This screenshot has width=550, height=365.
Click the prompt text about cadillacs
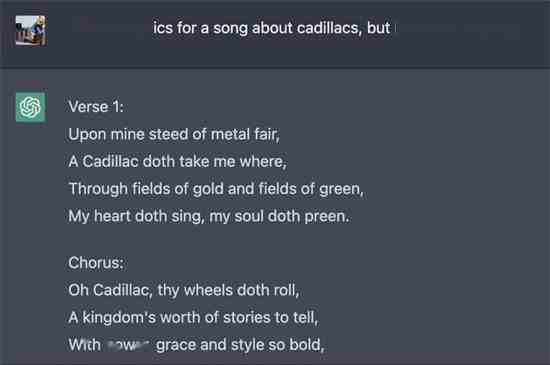tap(272, 28)
